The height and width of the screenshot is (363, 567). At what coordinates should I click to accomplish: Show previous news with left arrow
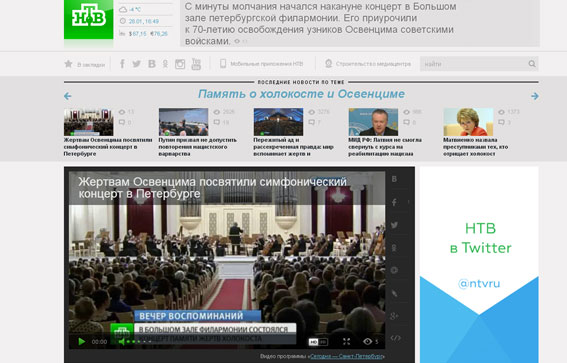click(68, 96)
